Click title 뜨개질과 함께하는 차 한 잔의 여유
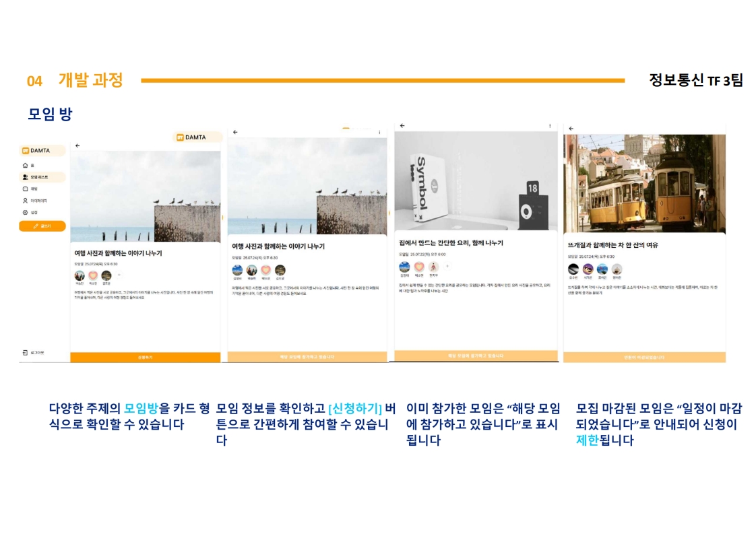 pyautogui.click(x=612, y=245)
